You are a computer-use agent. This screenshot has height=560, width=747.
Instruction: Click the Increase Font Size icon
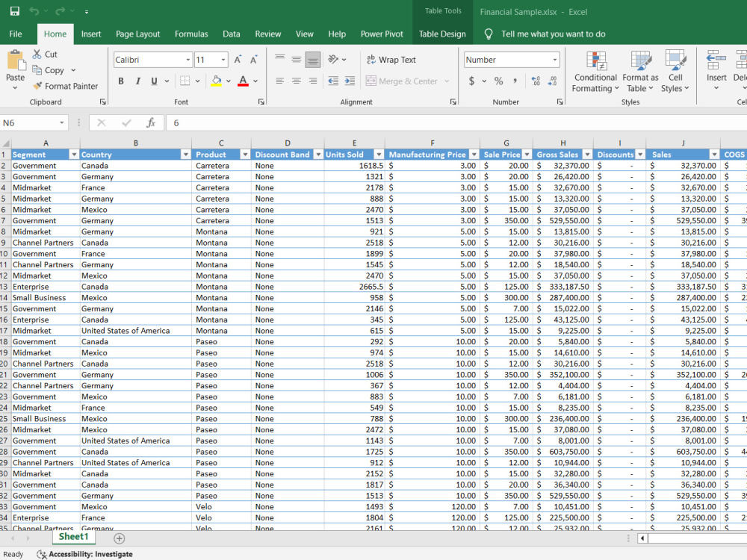point(238,60)
